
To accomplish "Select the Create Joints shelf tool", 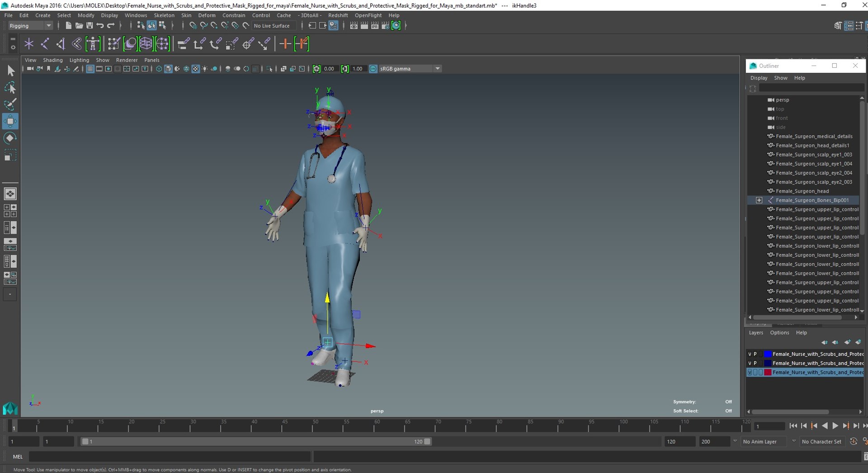I will coord(45,44).
